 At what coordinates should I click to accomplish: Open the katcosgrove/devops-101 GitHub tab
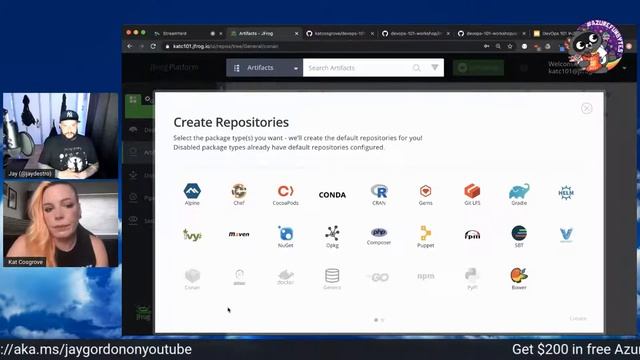340,33
